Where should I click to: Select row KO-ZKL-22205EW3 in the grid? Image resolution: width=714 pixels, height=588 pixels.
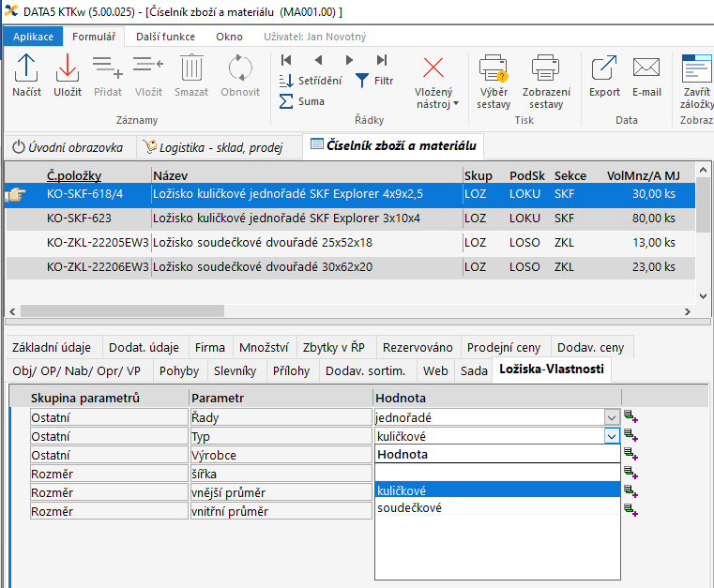click(97, 242)
